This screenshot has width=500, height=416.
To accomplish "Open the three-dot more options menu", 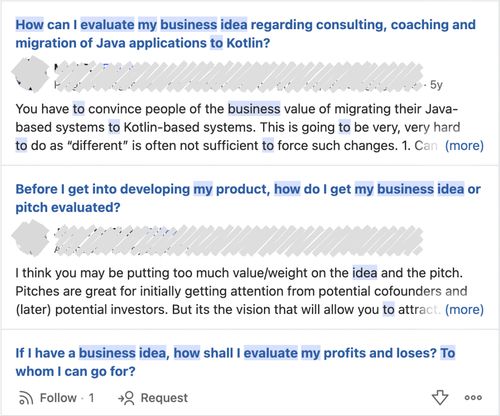I will coord(473,397).
